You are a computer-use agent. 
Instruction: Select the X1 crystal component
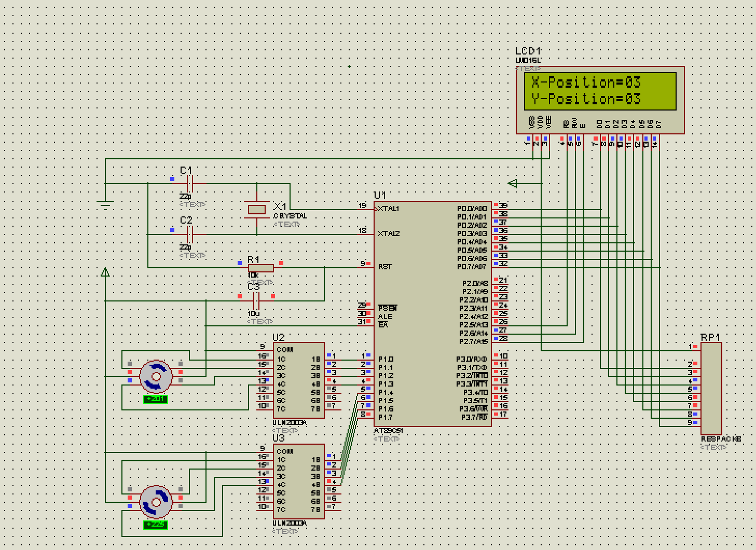coord(257,210)
